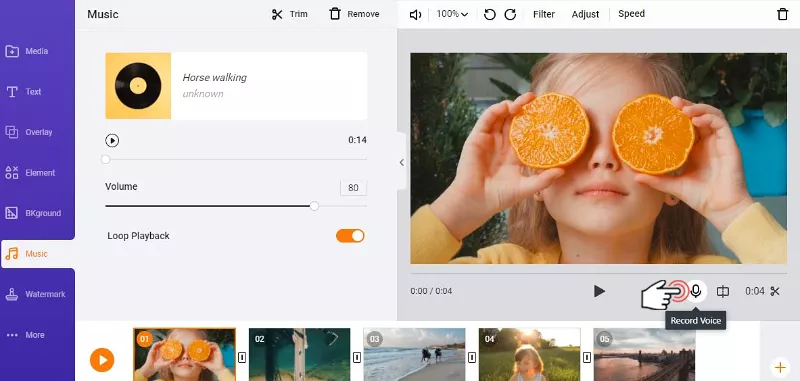Open the Media panel in sidebar
Viewport: 800px width, 381px height.
tap(27, 51)
